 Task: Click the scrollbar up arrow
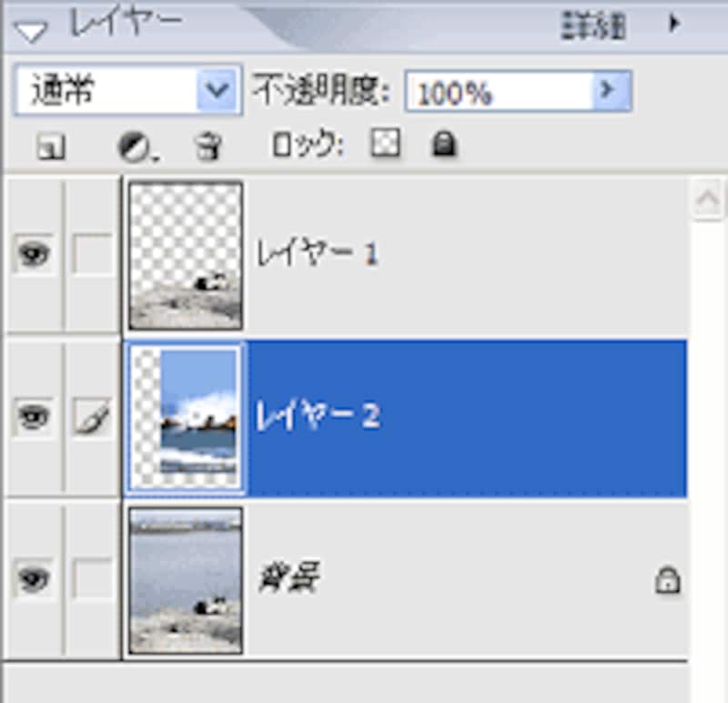click(x=707, y=199)
